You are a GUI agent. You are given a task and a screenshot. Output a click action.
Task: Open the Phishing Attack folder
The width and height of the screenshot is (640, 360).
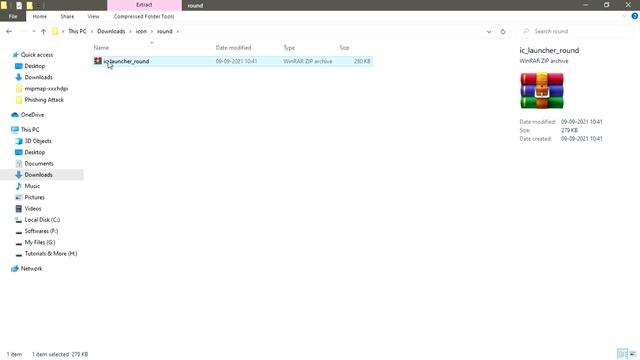click(44, 100)
